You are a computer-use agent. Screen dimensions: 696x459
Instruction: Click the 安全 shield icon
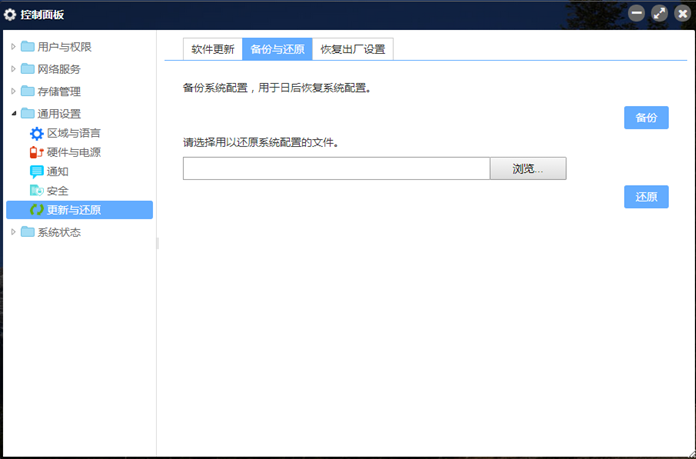coord(37,190)
